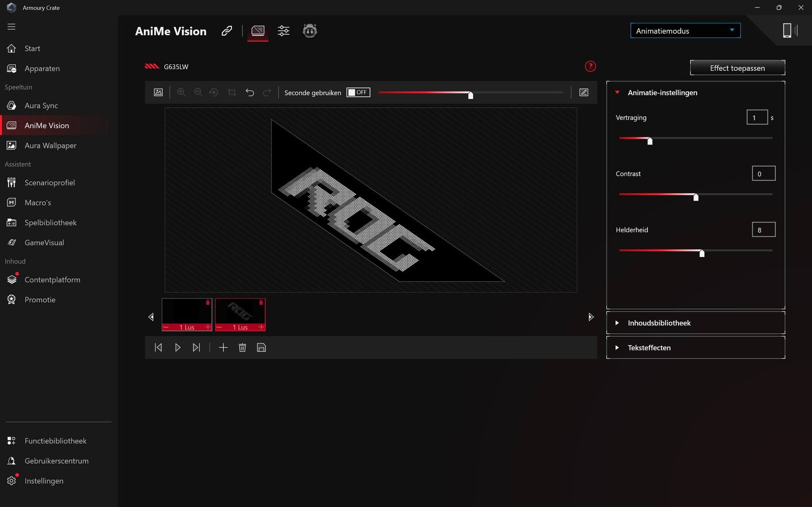The image size is (812, 507).
Task: Open the Animatiemodus dropdown
Action: point(685,31)
